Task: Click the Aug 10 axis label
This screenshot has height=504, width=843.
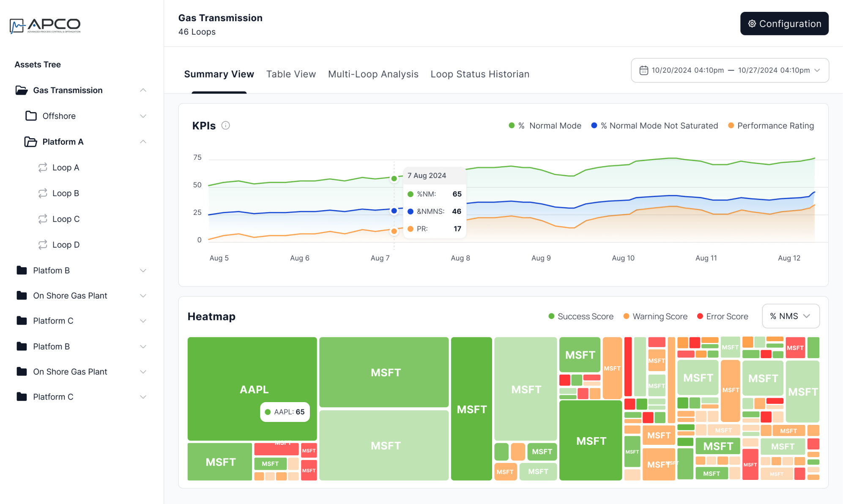Action: click(623, 258)
